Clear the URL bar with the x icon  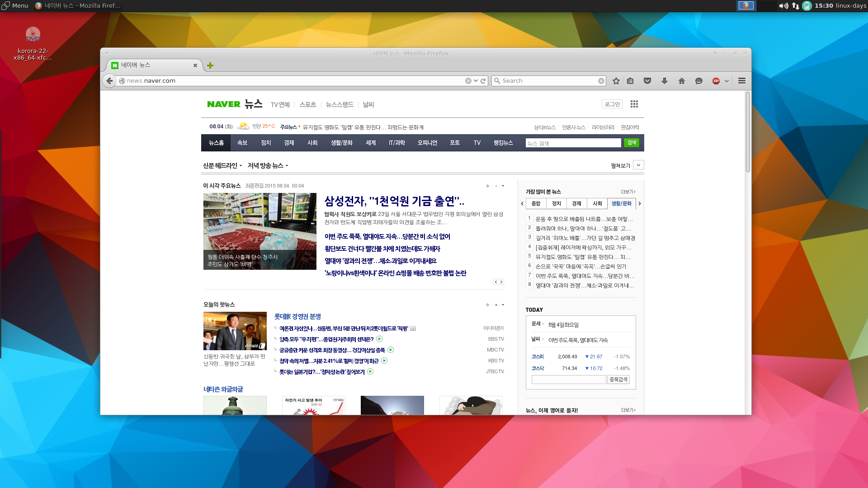[468, 81]
